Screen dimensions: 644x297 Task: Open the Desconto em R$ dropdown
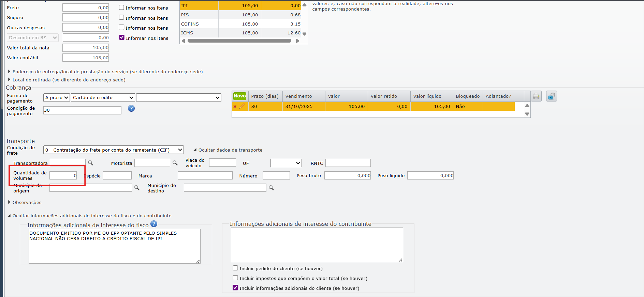[x=33, y=38]
